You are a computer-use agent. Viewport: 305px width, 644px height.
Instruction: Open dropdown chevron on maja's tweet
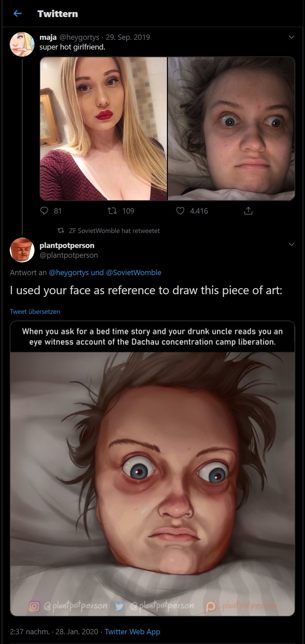click(x=291, y=37)
